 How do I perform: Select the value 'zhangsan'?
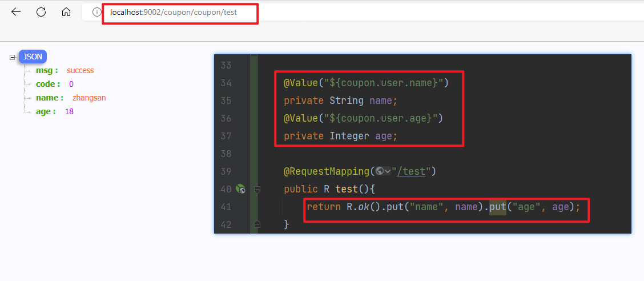pyautogui.click(x=90, y=98)
